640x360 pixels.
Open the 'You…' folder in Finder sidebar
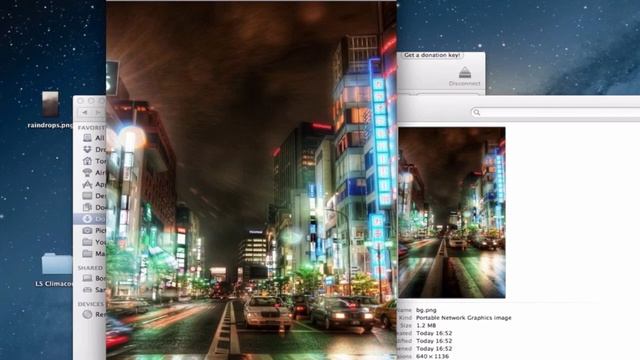[93, 242]
